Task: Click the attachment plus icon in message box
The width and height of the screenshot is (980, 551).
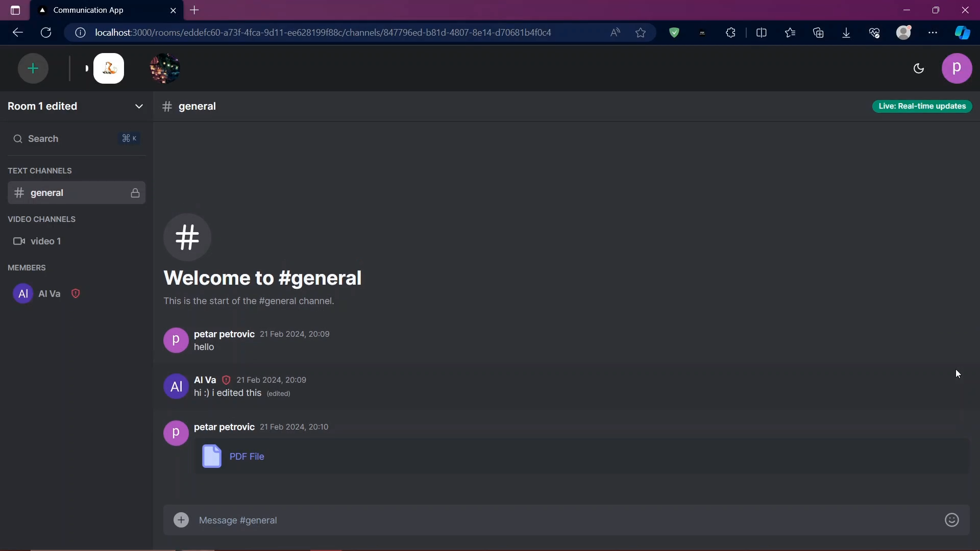Action: click(181, 520)
